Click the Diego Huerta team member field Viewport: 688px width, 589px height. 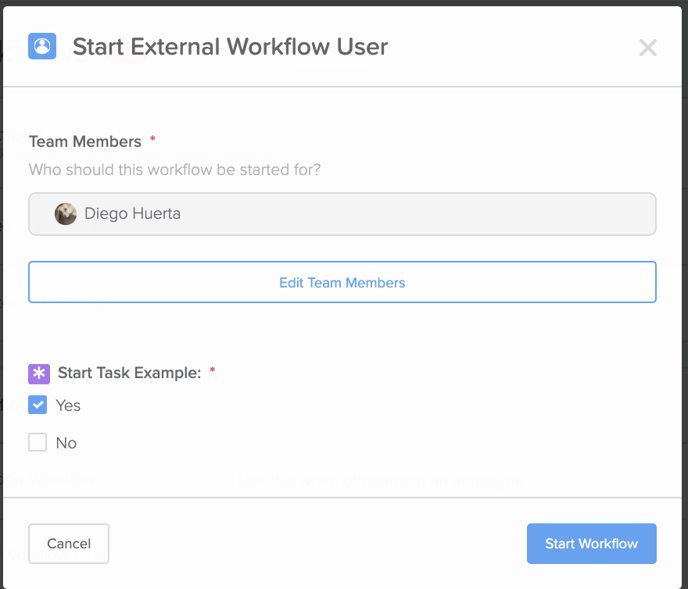point(342,214)
